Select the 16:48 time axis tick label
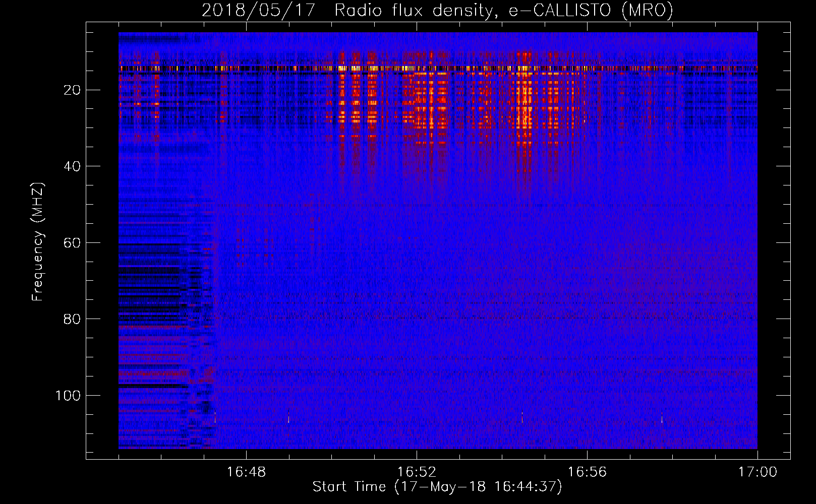This screenshot has height=504, width=816. (246, 472)
